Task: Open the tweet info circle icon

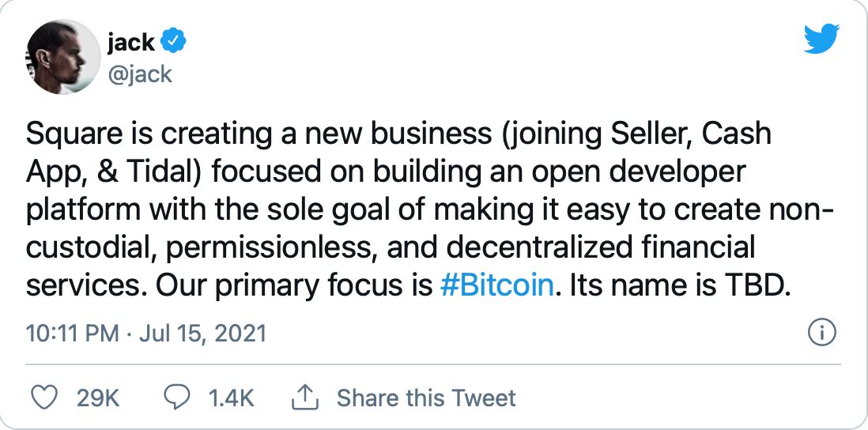Action: 822,333
